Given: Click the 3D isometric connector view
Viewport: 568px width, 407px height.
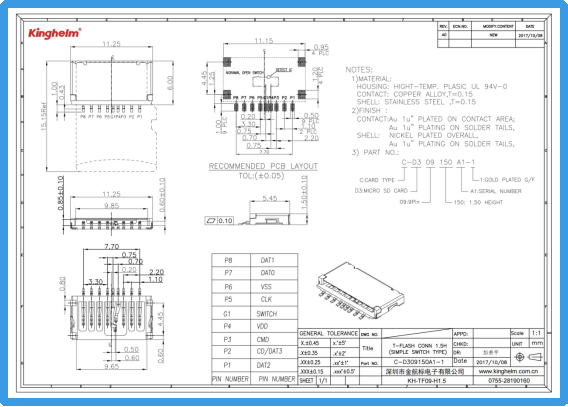Looking at the screenshot, I should tap(361, 291).
